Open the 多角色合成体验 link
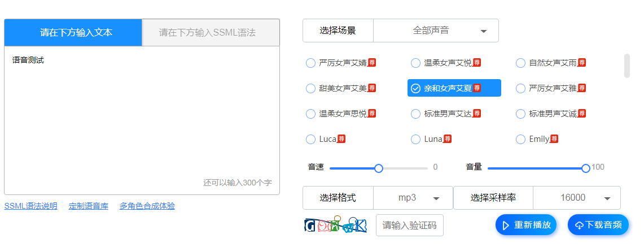Screen dimensions: 644x247 (x=147, y=206)
